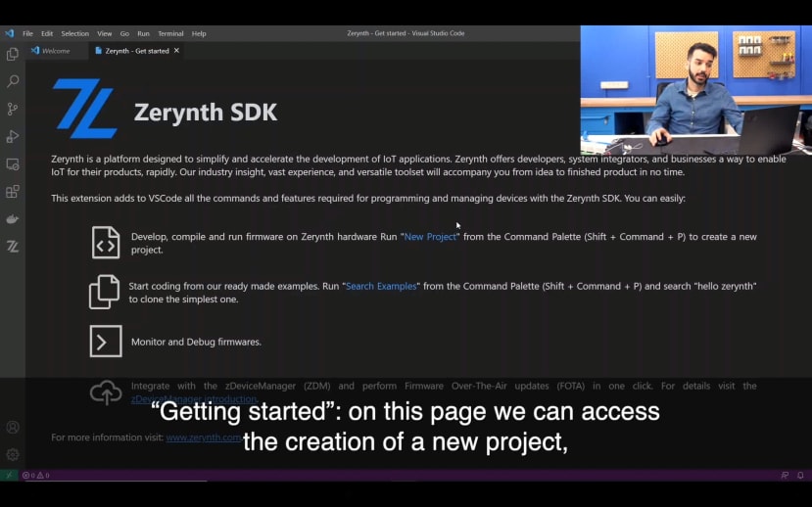The height and width of the screenshot is (507, 812).
Task: Open the Accounts menu icon
Action: click(x=13, y=428)
